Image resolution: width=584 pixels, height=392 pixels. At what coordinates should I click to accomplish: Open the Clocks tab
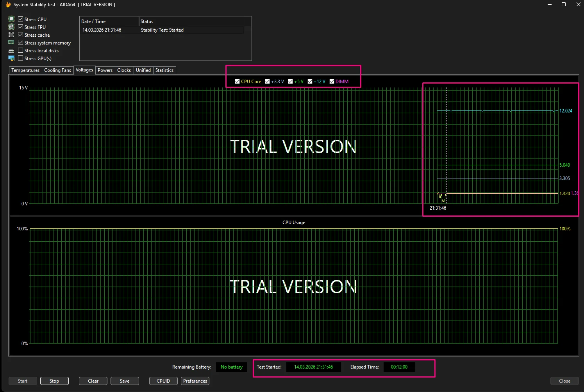[124, 70]
